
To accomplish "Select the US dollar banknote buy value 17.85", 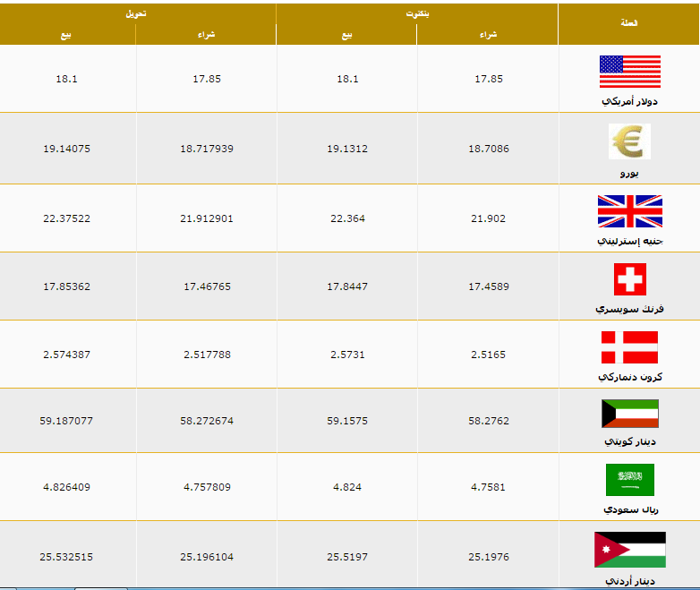I will coord(489,79).
